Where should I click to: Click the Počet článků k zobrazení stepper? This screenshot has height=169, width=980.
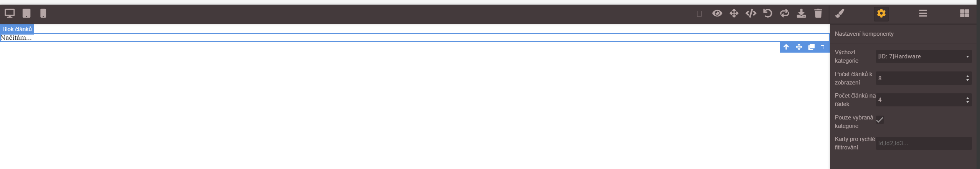tap(924, 78)
